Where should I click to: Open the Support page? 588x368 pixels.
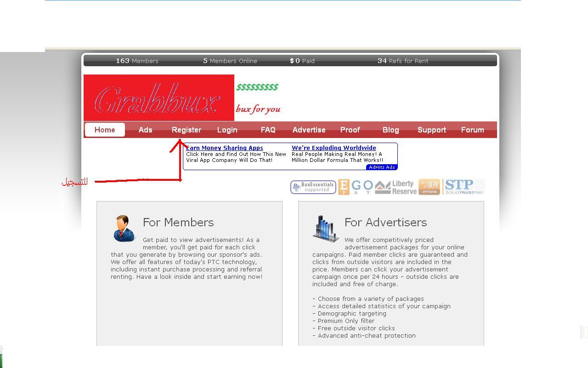(432, 130)
